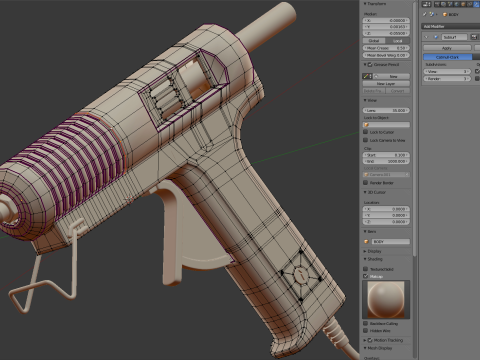
Task: Enable Backface Culling checkbox
Action: click(x=365, y=323)
